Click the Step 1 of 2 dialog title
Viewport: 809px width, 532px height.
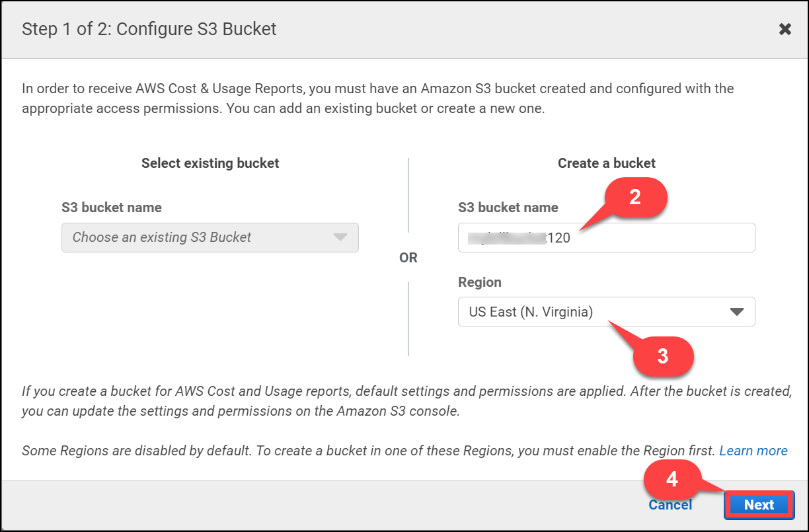click(x=149, y=29)
